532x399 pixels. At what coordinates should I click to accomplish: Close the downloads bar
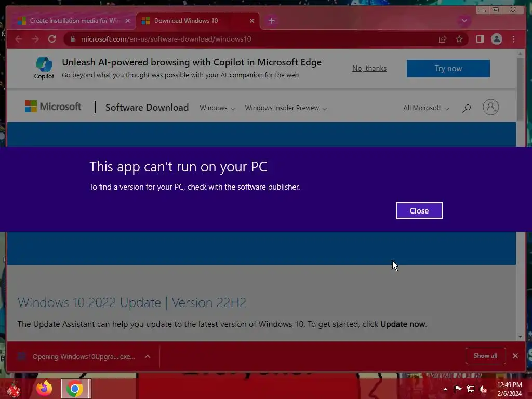(x=515, y=356)
